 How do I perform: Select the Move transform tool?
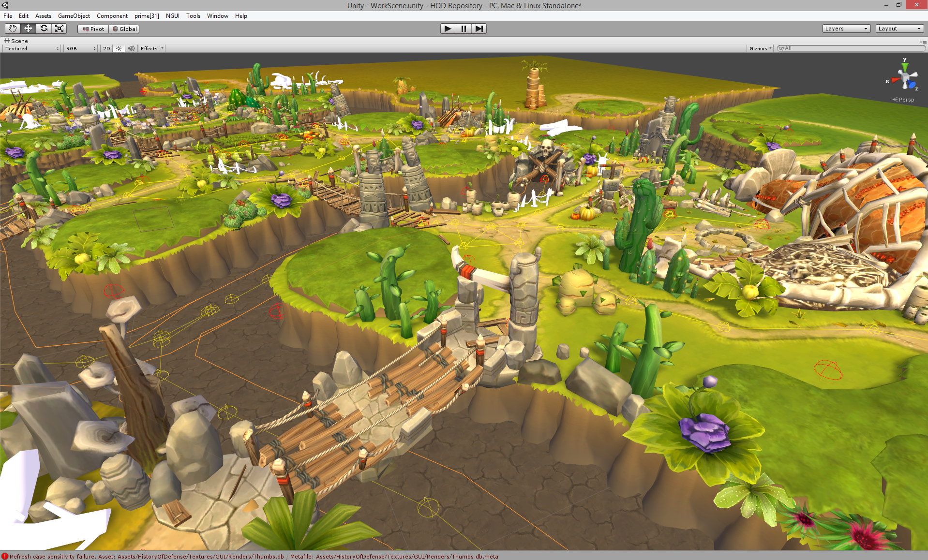[x=29, y=29]
